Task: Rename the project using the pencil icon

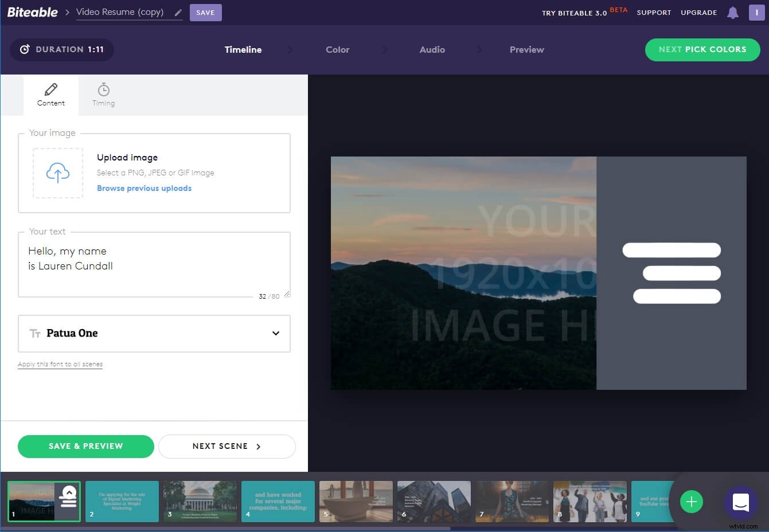Action: point(178,13)
